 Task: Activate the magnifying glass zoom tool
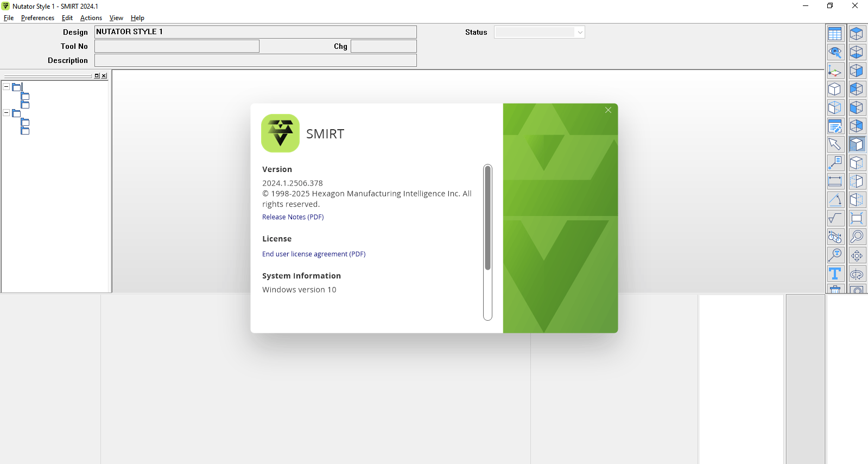click(x=857, y=237)
